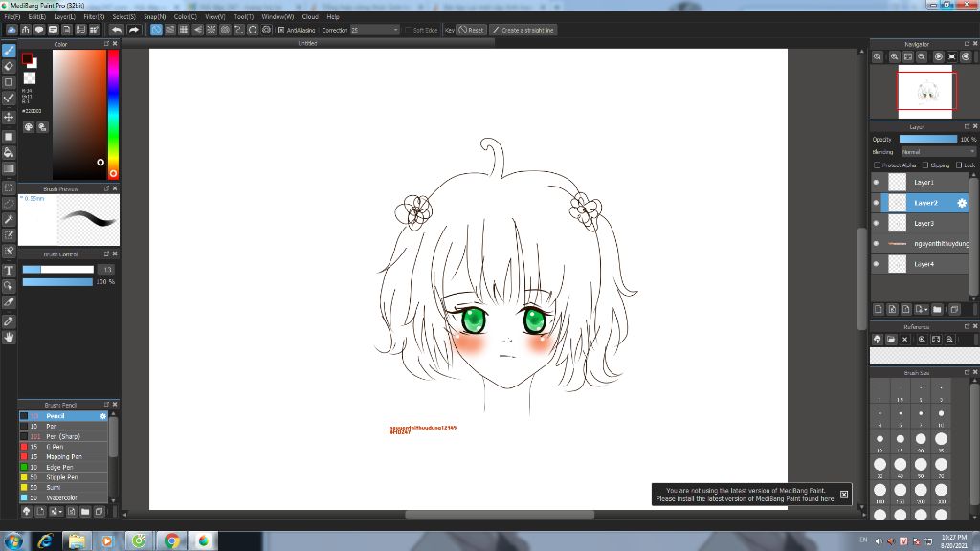Select the Mapping Pen brush
The image size is (980, 551).
coord(63,456)
